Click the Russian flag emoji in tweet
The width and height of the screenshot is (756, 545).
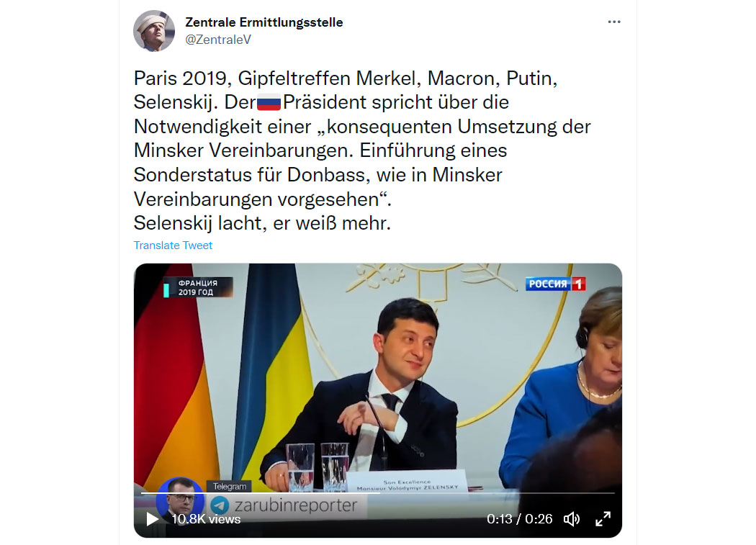click(269, 102)
